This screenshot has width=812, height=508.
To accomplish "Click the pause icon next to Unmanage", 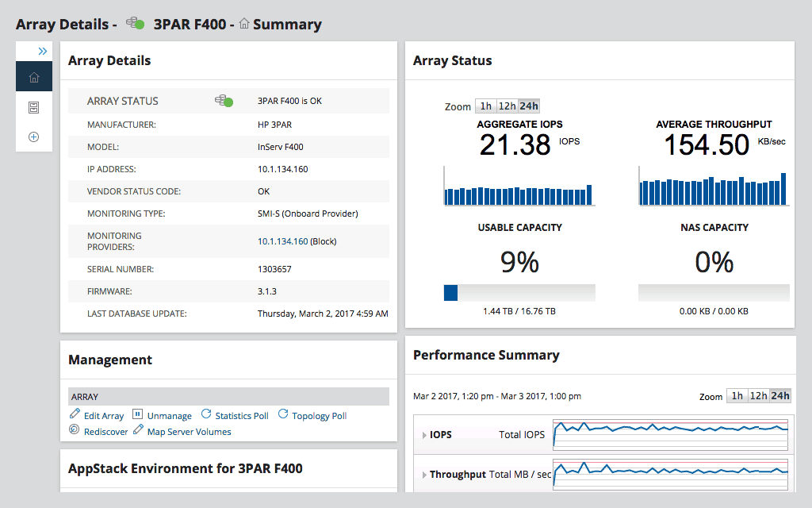I will tap(137, 414).
